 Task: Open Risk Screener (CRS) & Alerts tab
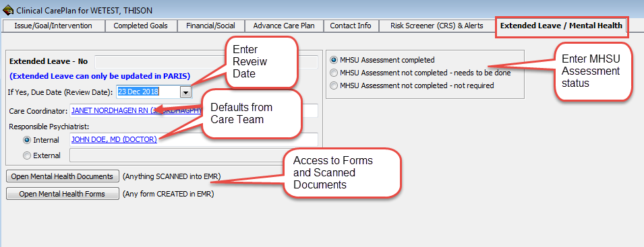(x=436, y=26)
